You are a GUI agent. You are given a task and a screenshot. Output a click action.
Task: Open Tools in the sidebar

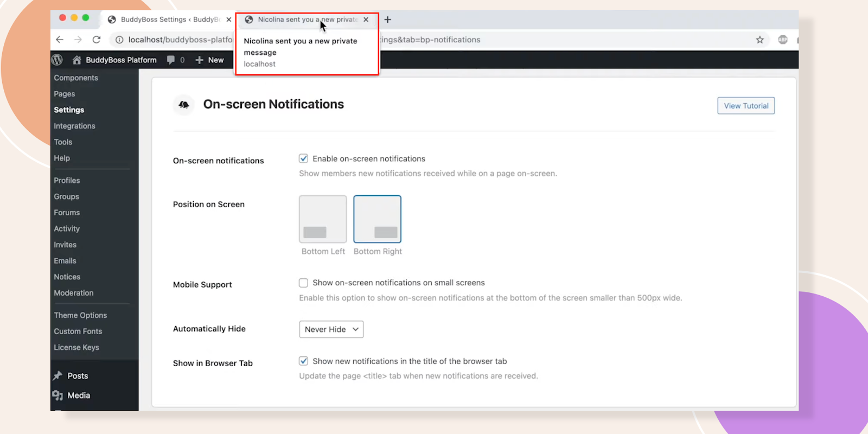63,142
